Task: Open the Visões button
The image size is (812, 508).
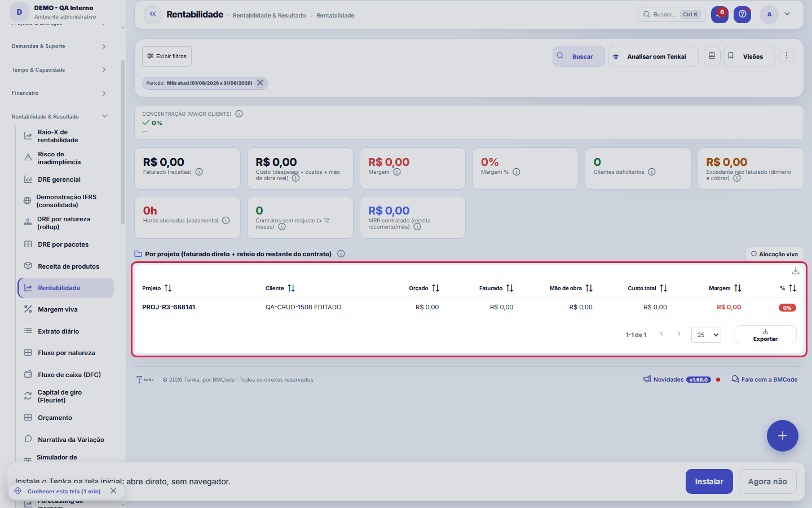Action: pos(749,56)
